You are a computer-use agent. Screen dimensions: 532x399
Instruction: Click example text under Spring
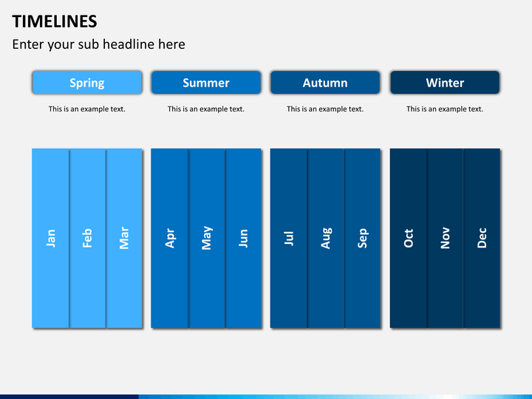pyautogui.click(x=87, y=109)
